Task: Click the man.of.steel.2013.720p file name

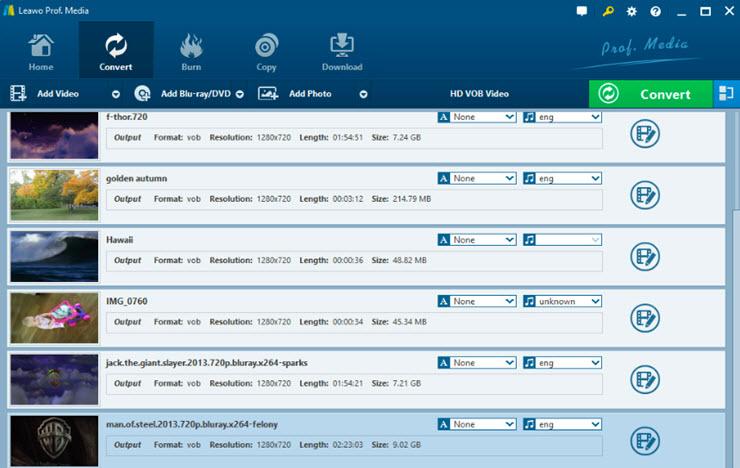Action: 192,424
